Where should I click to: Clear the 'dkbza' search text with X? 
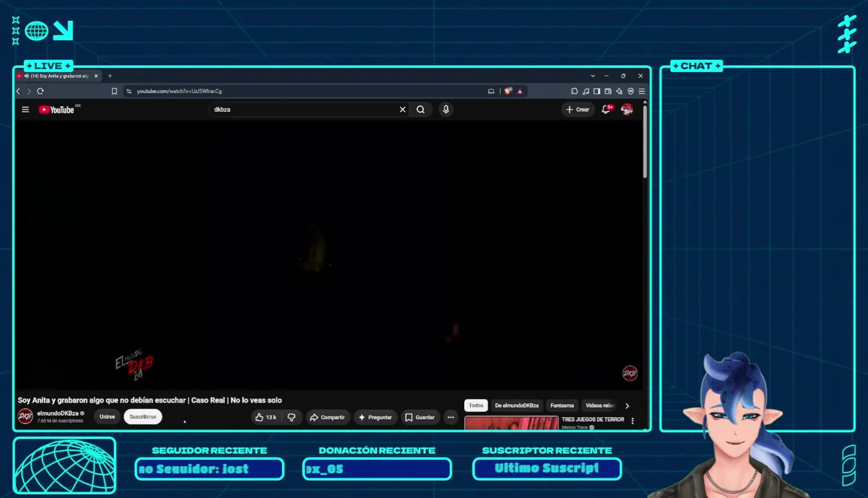coord(403,109)
